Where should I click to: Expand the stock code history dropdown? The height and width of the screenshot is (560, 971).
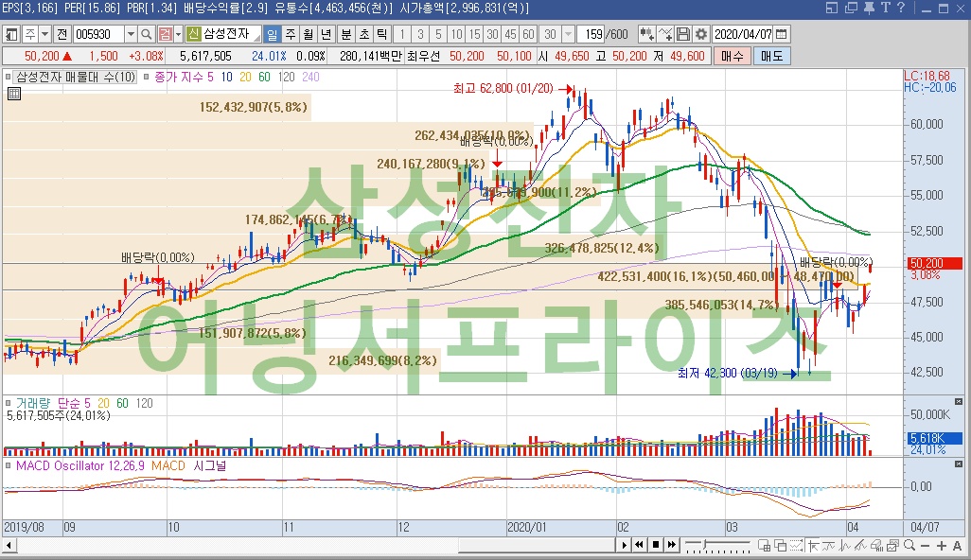tap(131, 34)
